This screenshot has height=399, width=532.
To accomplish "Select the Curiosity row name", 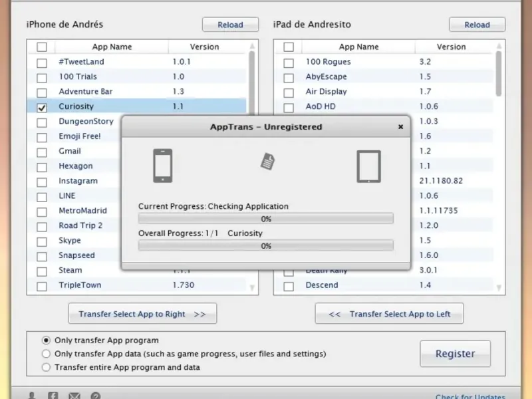I will 76,106.
